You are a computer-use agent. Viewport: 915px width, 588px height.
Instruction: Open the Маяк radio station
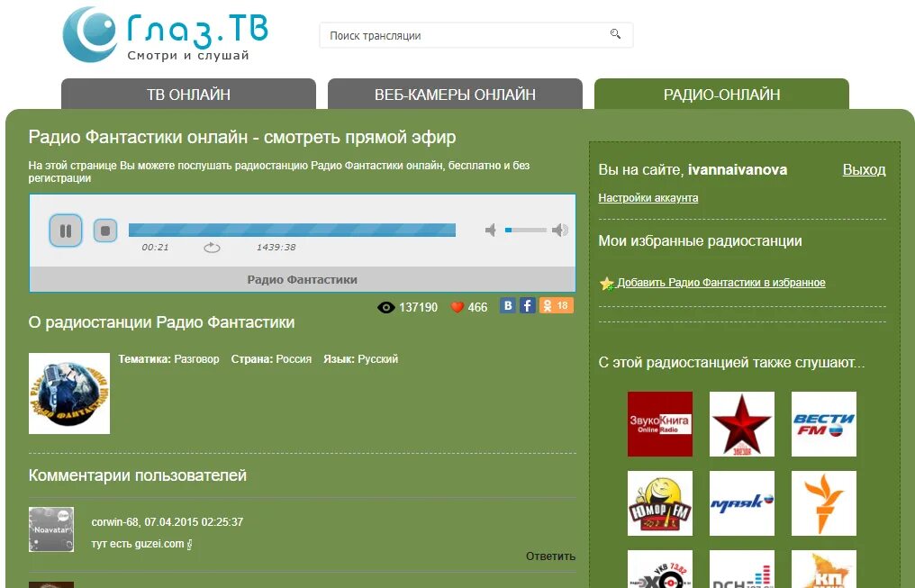click(x=742, y=503)
